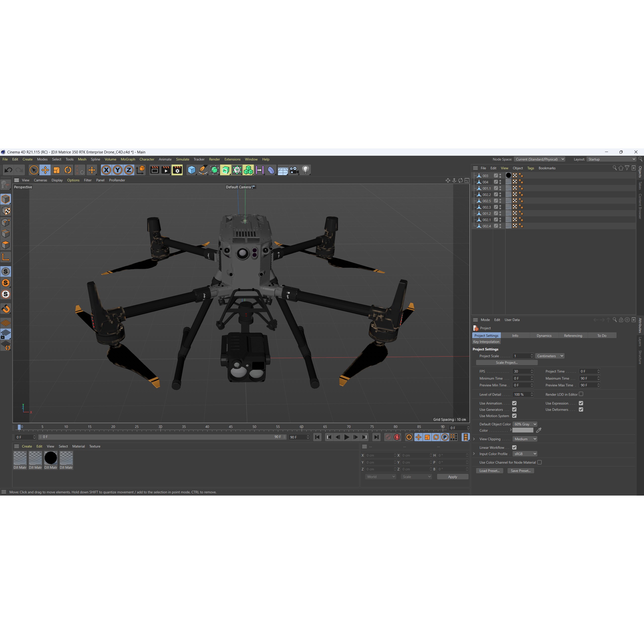This screenshot has width=644, height=644.
Task: Lock the Y axis with its toolbar icon
Action: pos(117,170)
